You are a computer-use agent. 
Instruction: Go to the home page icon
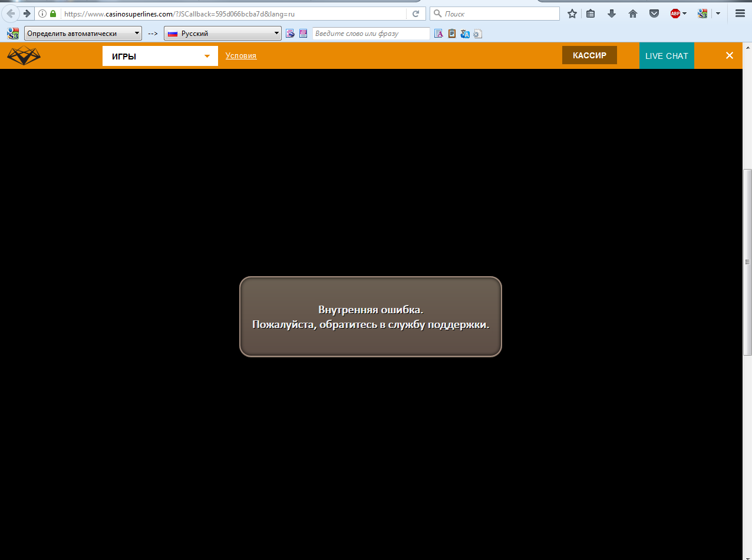tap(633, 14)
